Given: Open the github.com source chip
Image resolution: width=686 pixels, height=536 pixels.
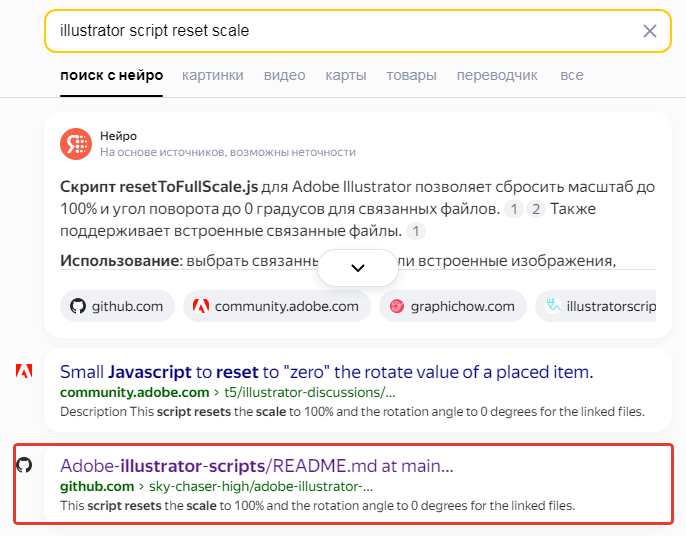Looking at the screenshot, I should (117, 307).
